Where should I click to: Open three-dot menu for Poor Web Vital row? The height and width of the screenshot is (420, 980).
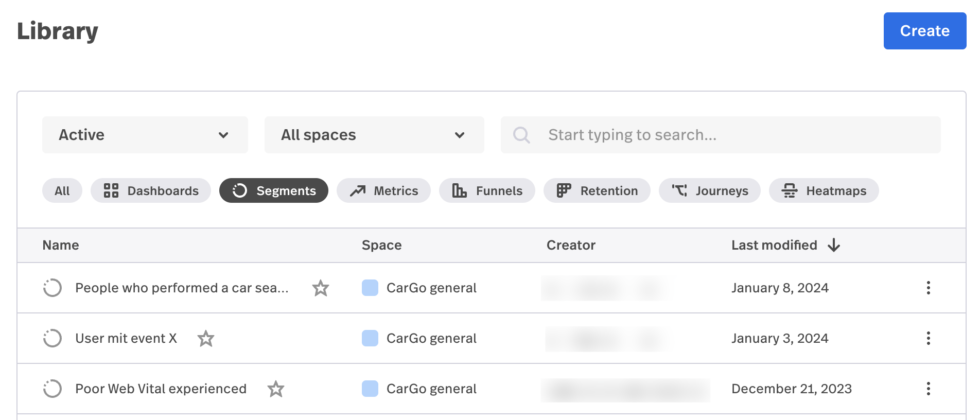tap(928, 389)
